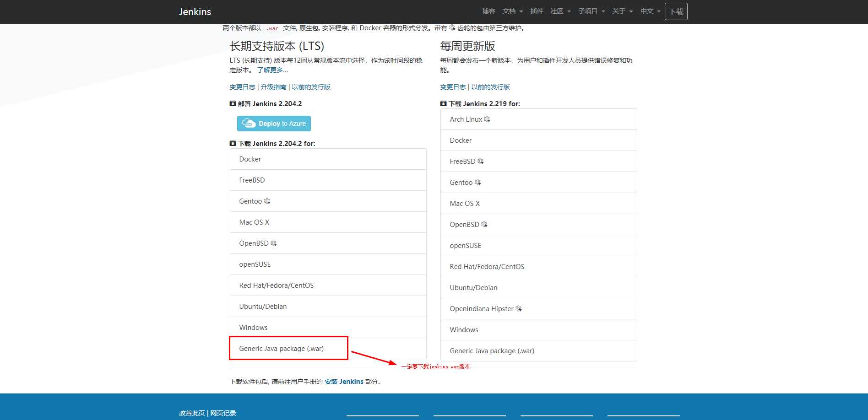Select OpenBSD in the weekly 2.219 list

pos(538,225)
